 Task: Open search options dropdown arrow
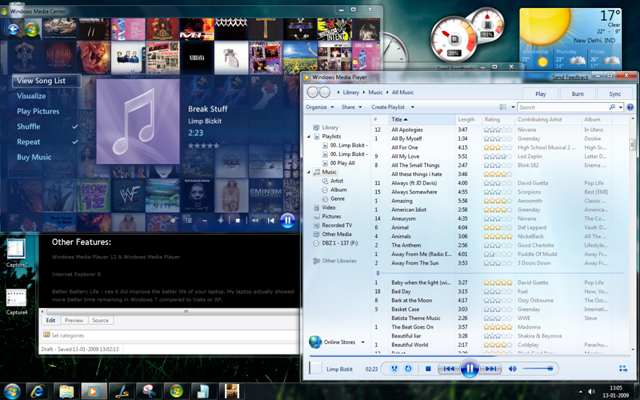pyautogui.click(x=620, y=107)
